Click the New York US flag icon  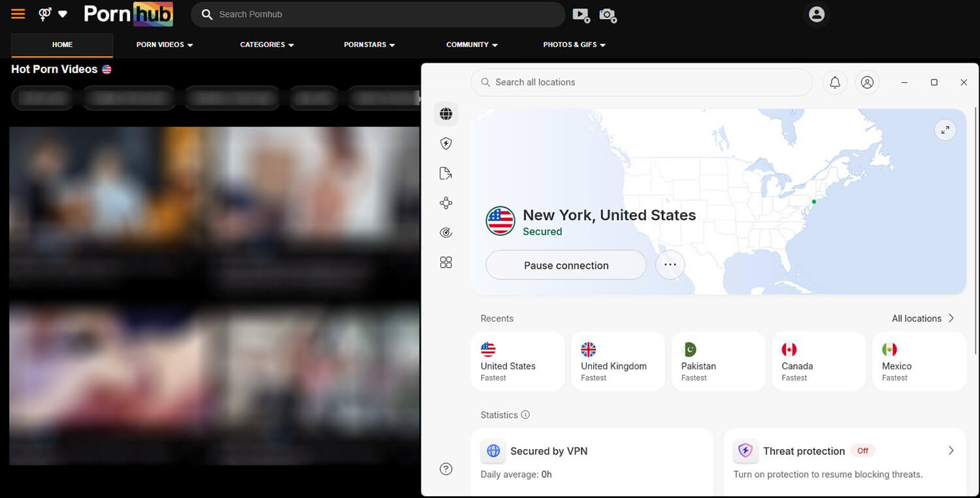500,221
